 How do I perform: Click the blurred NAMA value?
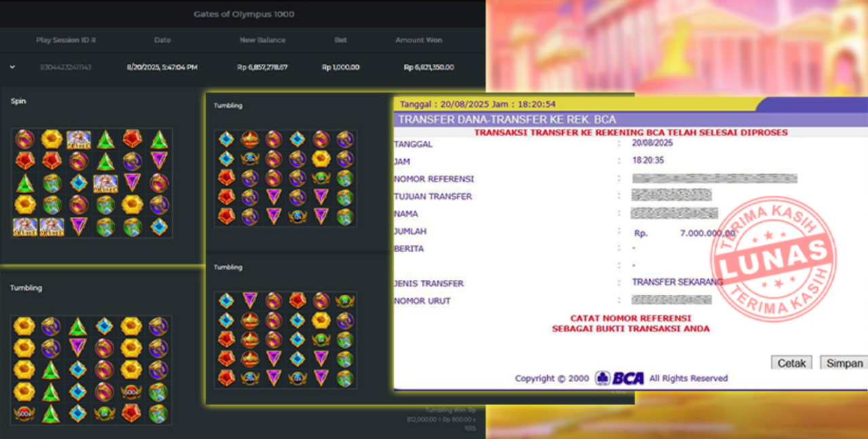tap(674, 213)
